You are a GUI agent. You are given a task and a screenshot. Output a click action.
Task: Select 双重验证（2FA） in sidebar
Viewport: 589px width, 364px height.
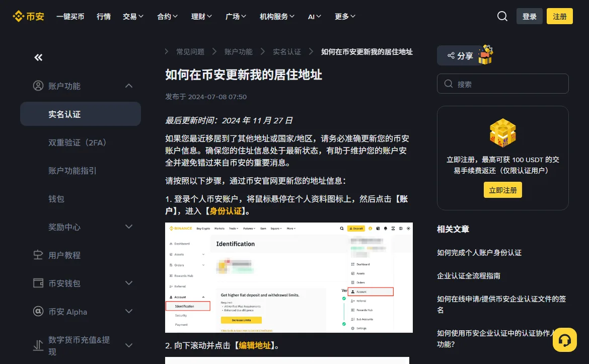tap(78, 142)
